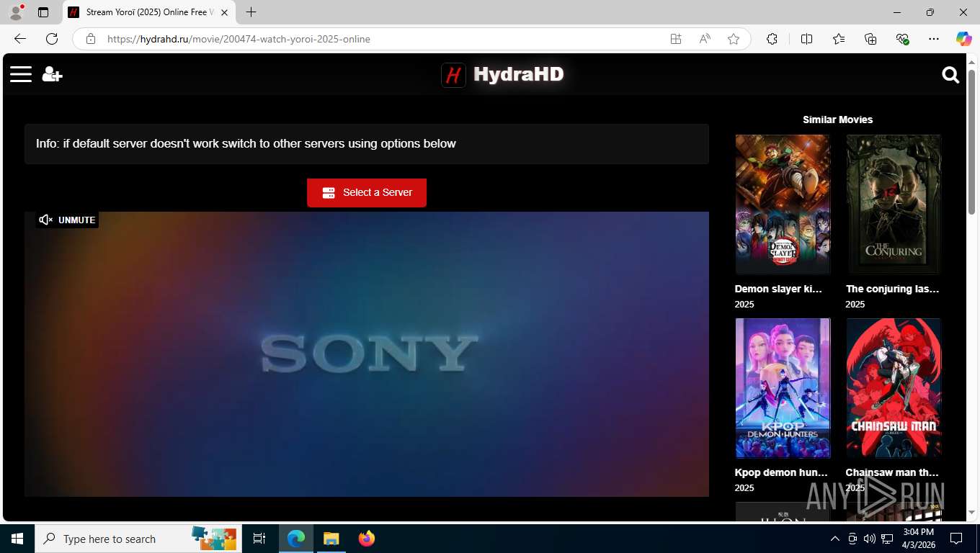Open Edge Settings and more menu
Image resolution: width=980 pixels, height=553 pixels.
click(x=934, y=39)
